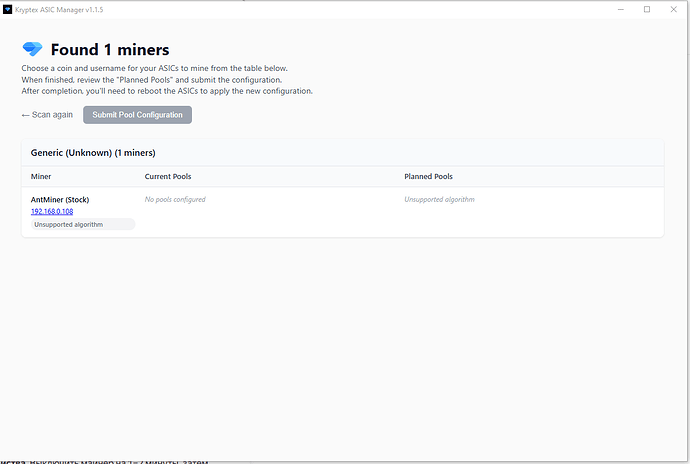This screenshot has width=690, height=464.
Task: Close the Kryptex ASIC Manager window
Action: [x=674, y=9]
